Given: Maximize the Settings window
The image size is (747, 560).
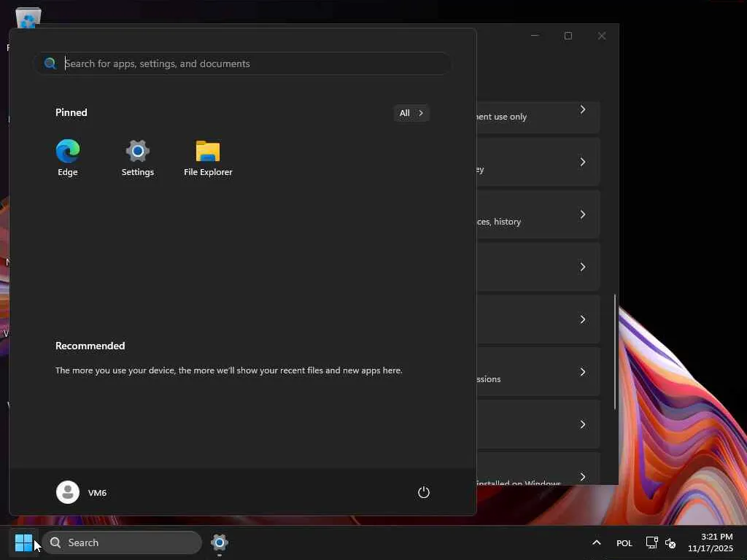Looking at the screenshot, I should [x=568, y=36].
